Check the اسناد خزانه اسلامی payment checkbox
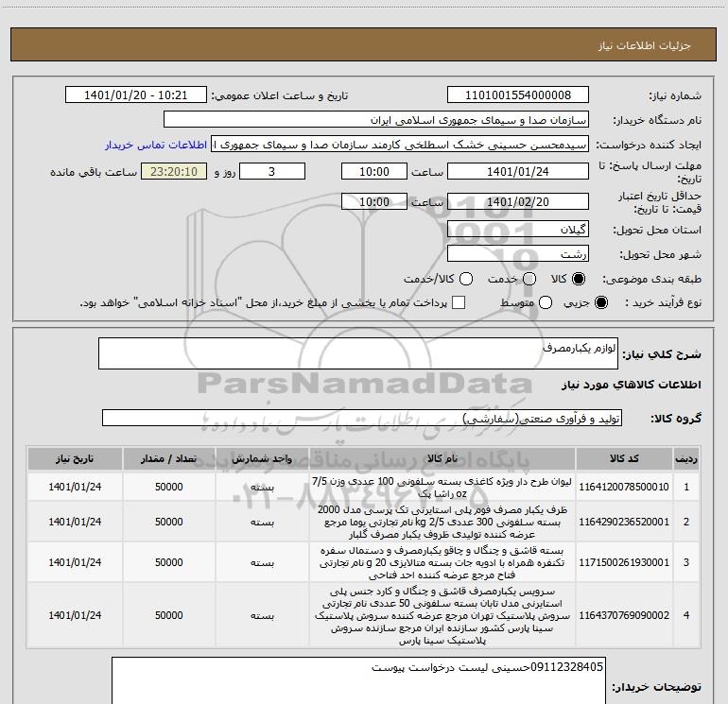 point(459,303)
